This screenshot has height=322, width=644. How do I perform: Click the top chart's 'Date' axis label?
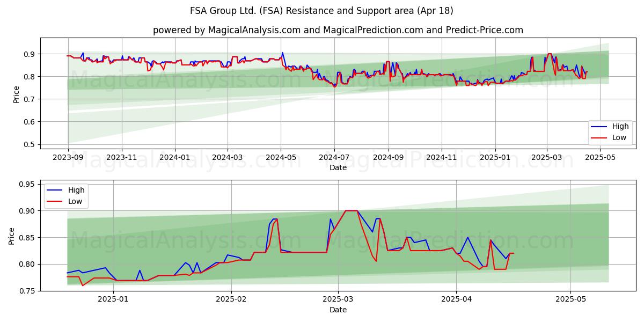click(338, 167)
